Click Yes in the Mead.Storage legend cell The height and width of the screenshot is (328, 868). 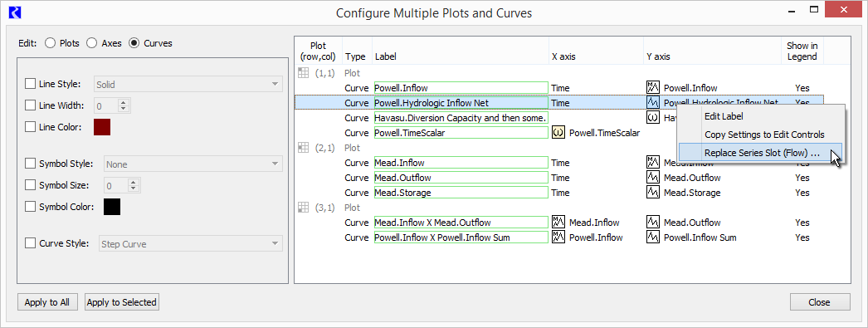tap(802, 193)
